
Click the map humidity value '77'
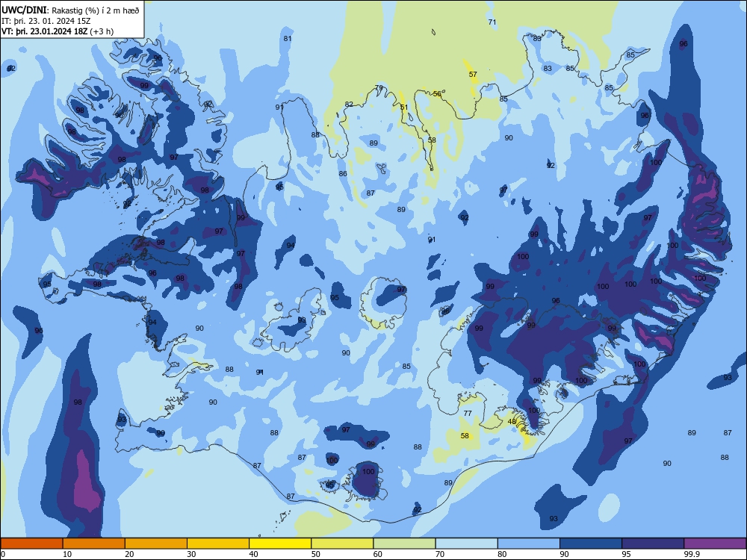468,413
